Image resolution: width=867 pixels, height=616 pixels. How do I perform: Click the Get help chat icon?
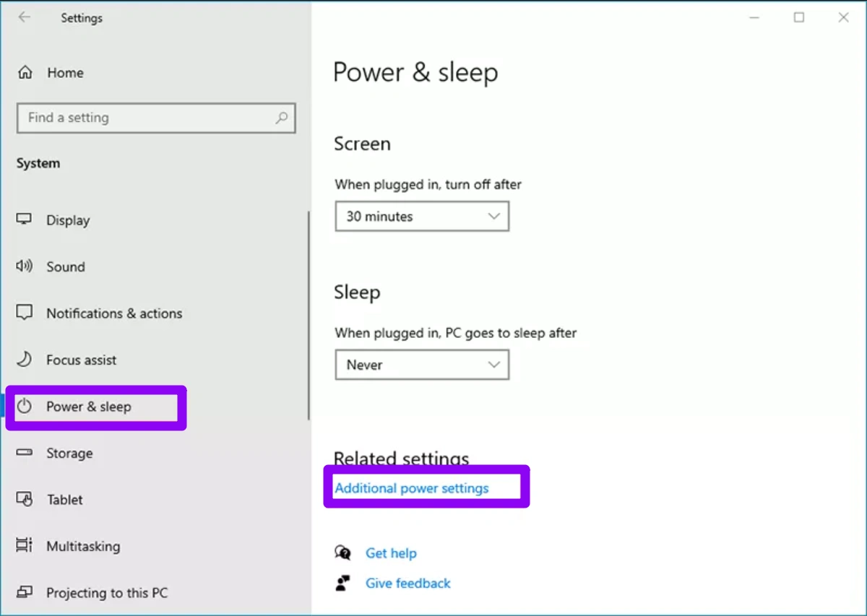click(x=342, y=553)
